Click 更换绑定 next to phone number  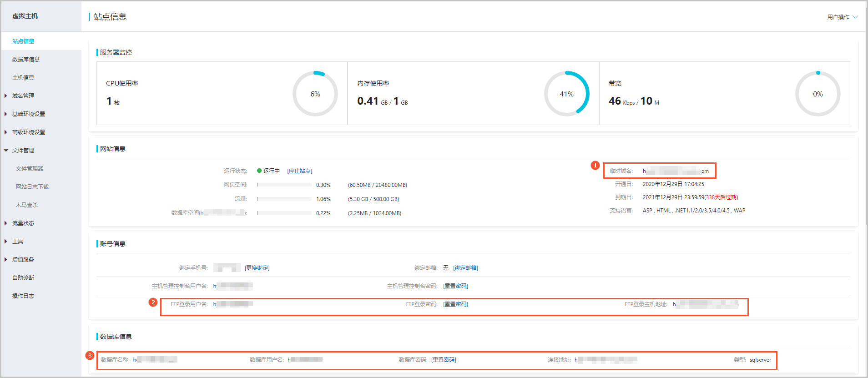pyautogui.click(x=257, y=268)
